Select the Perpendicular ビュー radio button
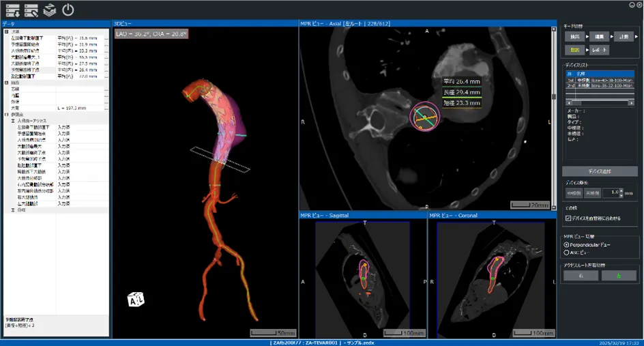Image resolution: width=644 pixels, height=346 pixels. click(566, 244)
